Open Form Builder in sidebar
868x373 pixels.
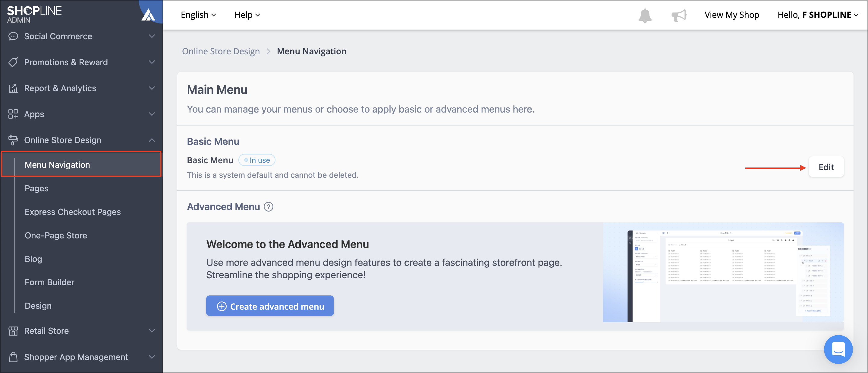49,282
